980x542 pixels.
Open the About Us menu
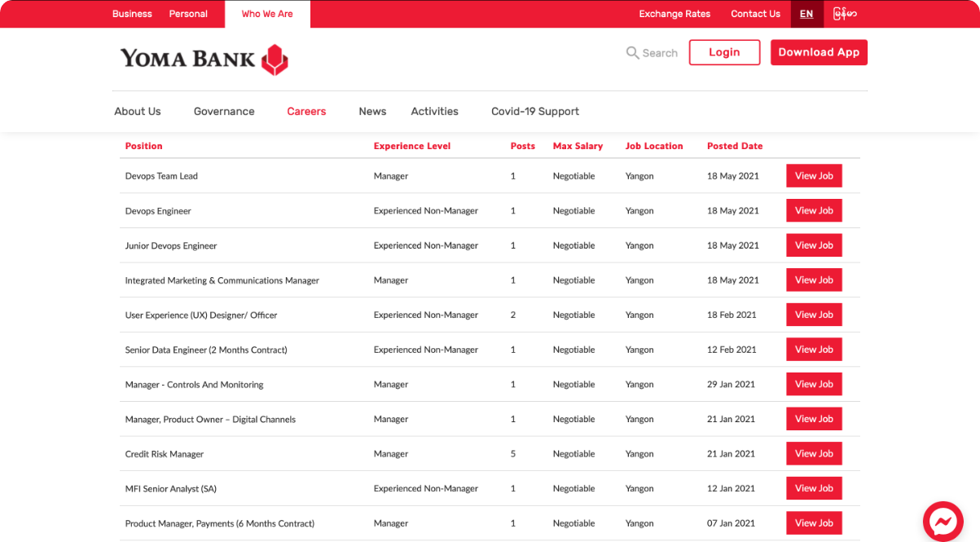[138, 112]
